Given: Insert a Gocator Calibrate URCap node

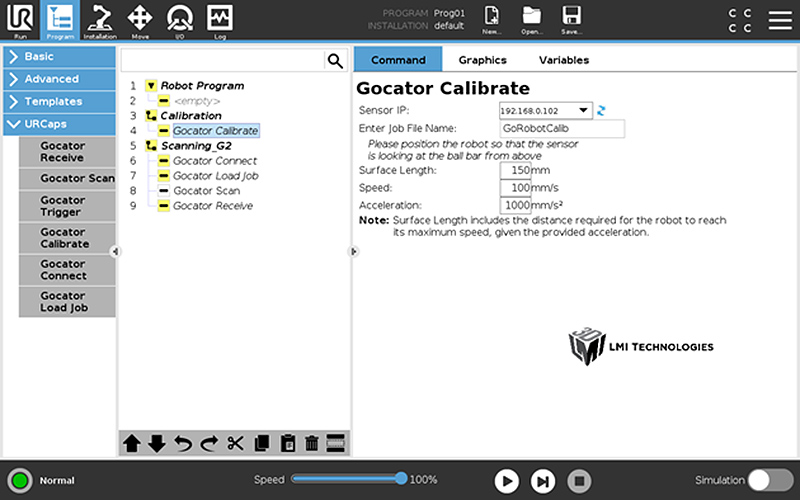Looking at the screenshot, I should tap(67, 238).
